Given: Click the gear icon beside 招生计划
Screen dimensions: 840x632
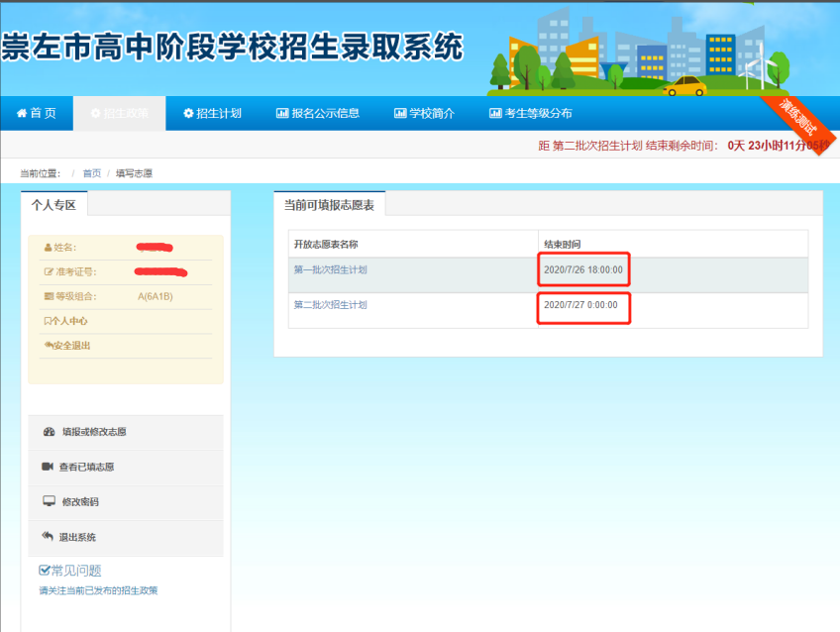Looking at the screenshot, I should coord(188,114).
